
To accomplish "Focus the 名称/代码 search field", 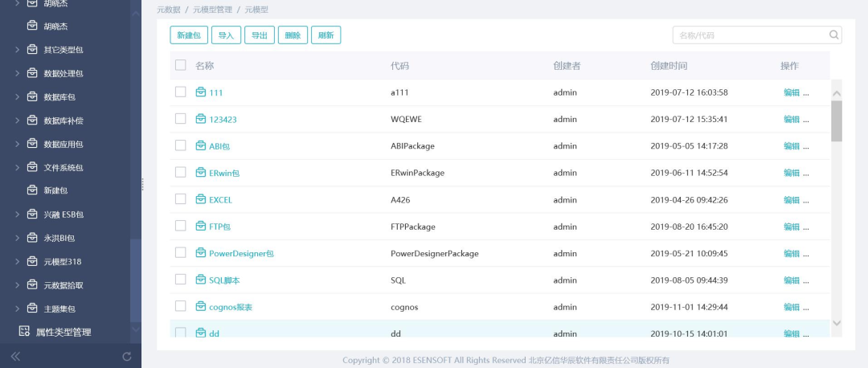I will tap(747, 35).
